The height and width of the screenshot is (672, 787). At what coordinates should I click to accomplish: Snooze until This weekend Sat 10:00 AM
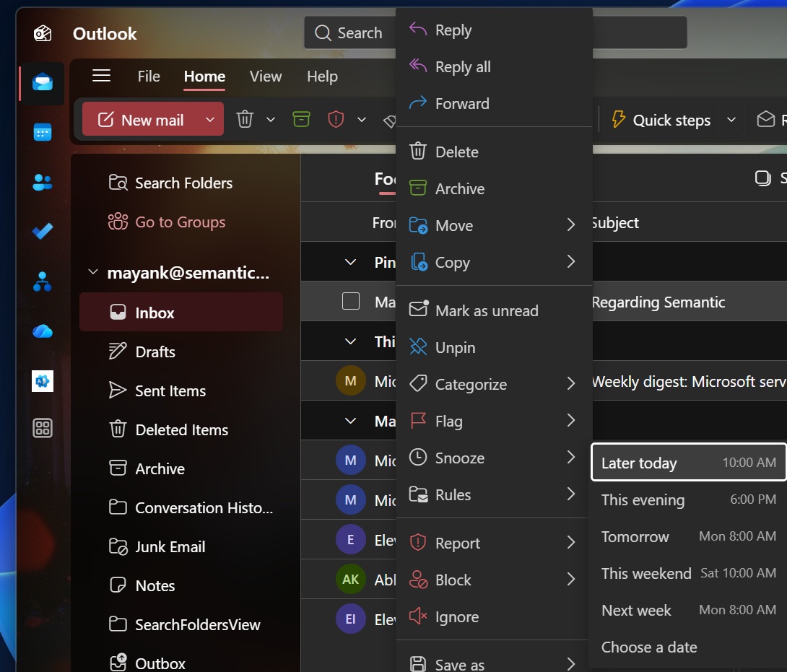(x=689, y=573)
